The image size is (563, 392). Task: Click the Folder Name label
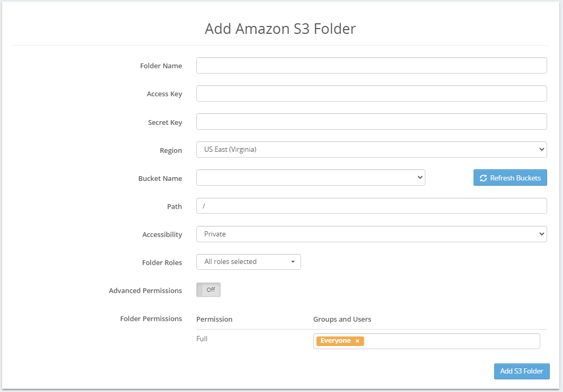pos(161,66)
